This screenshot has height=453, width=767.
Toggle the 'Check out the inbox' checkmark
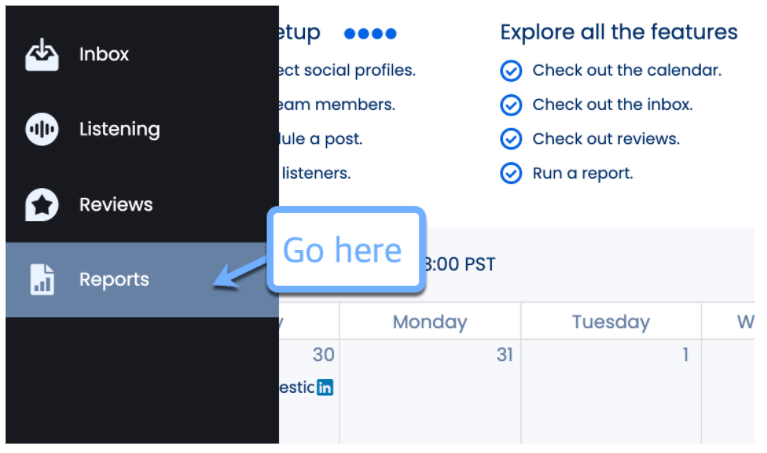tap(511, 104)
